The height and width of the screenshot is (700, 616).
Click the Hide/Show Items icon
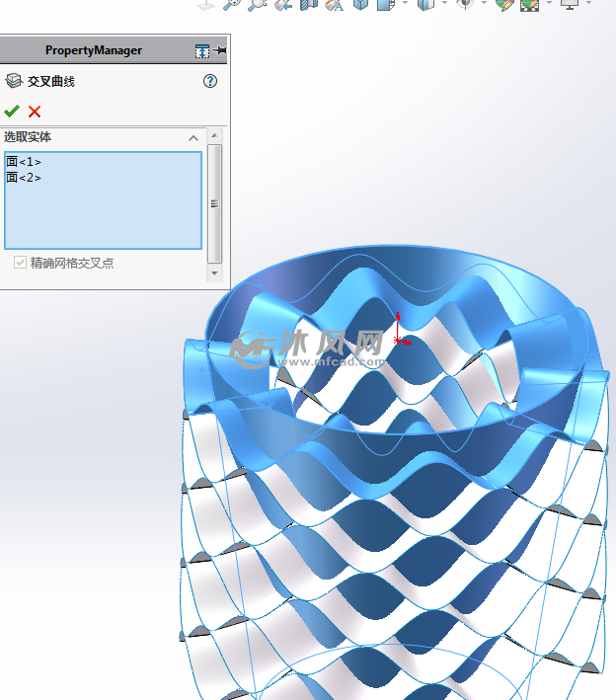pos(466,5)
